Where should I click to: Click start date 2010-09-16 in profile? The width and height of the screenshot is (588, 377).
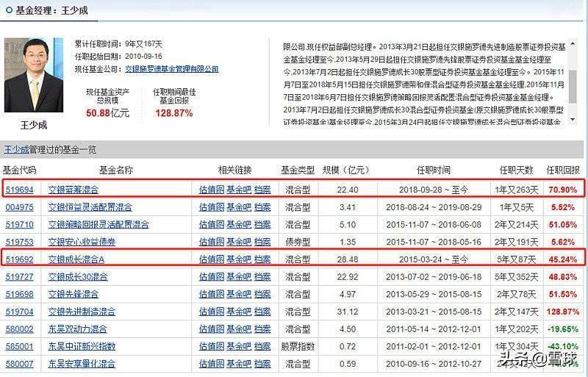point(143,57)
